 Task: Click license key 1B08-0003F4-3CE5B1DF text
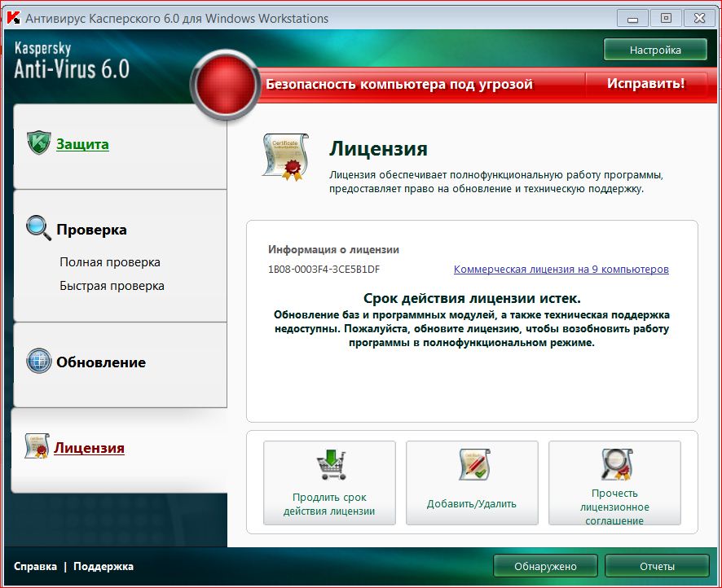pyautogui.click(x=324, y=269)
